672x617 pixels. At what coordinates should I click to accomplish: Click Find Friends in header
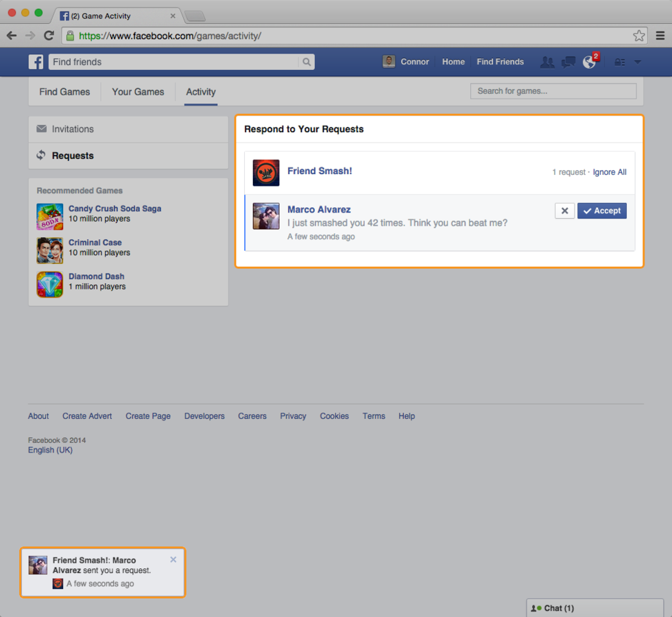[x=500, y=62]
